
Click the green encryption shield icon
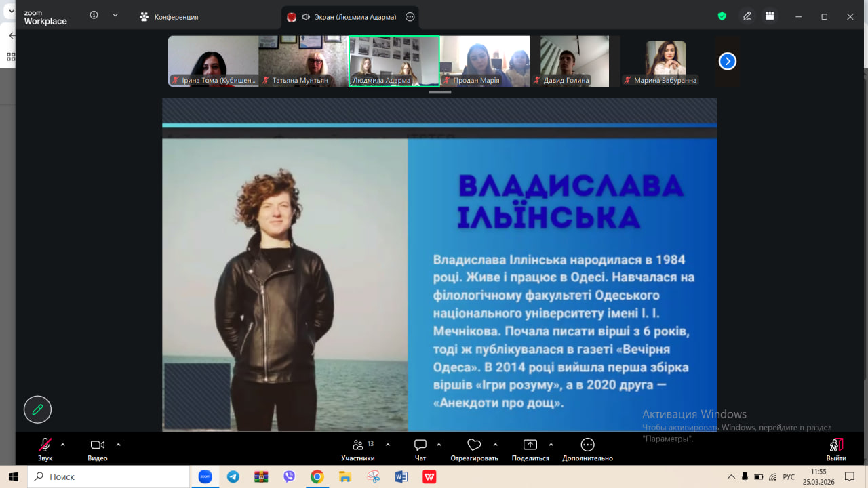tap(722, 16)
